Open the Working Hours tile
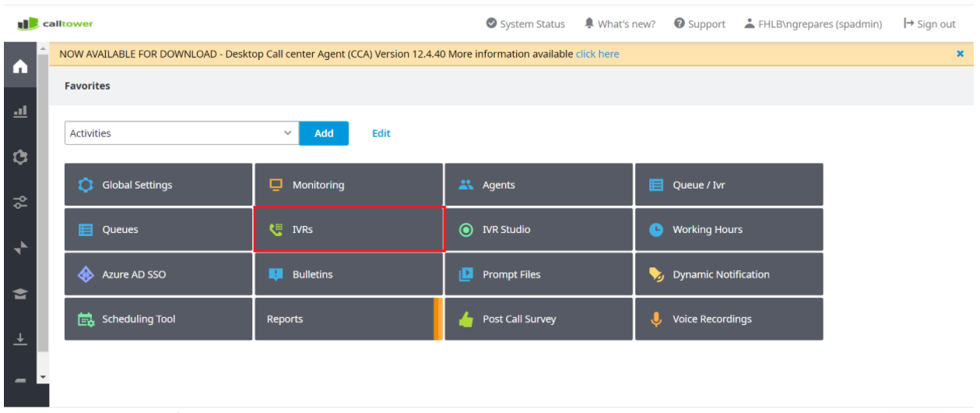Viewport: 980px width, 413px height. coord(729,229)
